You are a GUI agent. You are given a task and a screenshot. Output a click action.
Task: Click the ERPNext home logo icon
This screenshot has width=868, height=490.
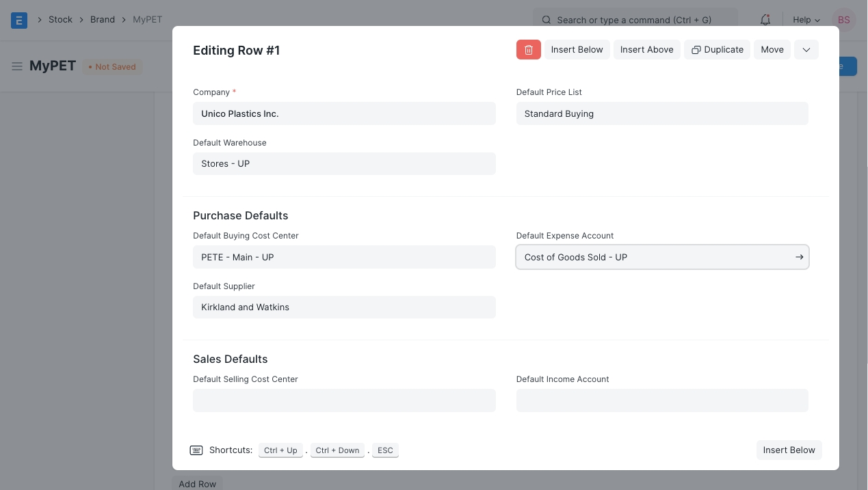click(x=19, y=20)
